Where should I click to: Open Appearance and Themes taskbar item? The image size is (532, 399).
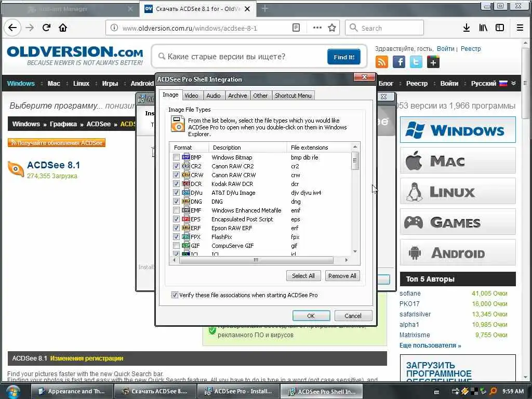(x=72, y=392)
